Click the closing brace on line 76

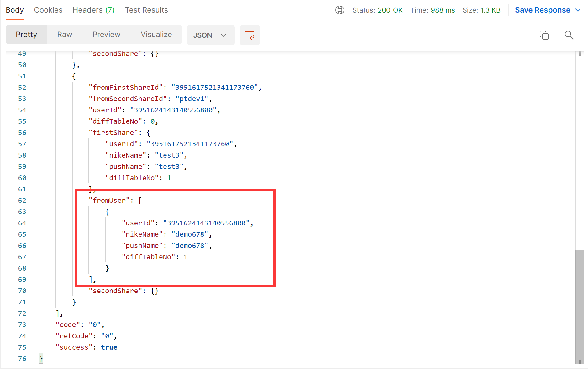(41, 358)
